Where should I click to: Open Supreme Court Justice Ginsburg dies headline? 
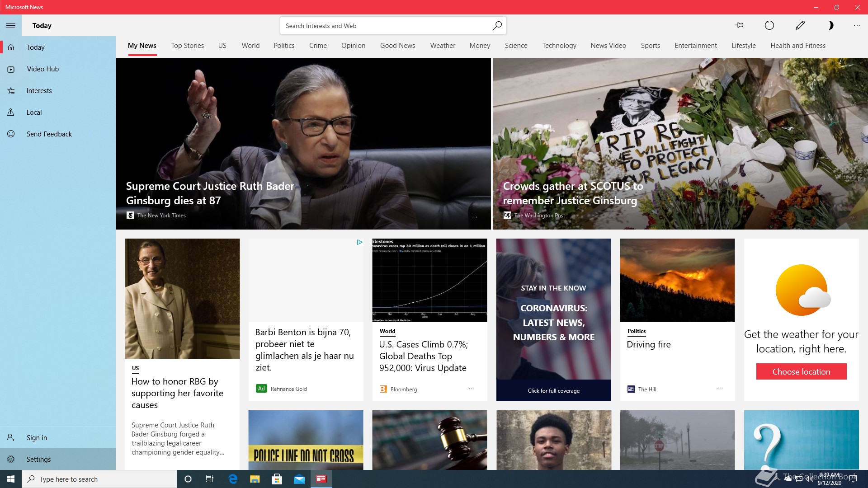pyautogui.click(x=210, y=193)
